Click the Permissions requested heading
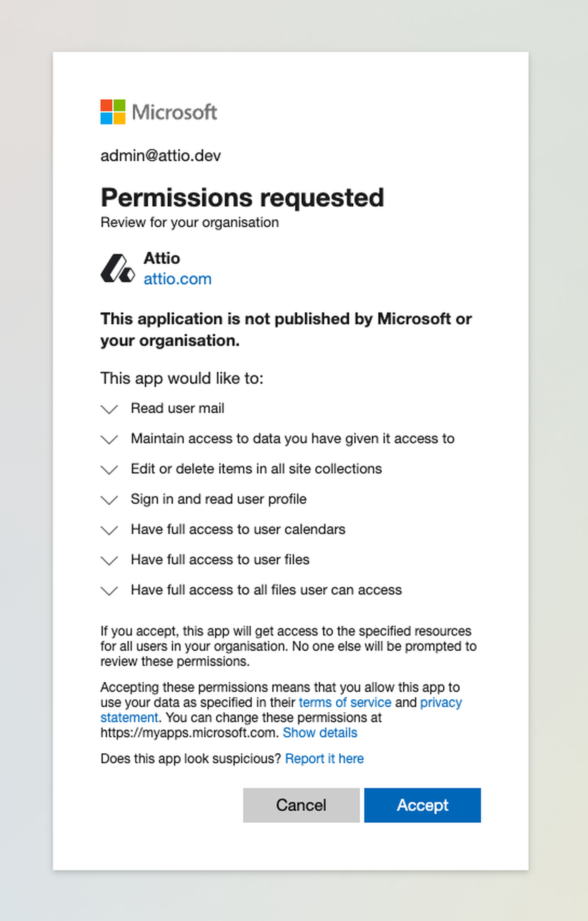Screen dimensions: 588x921 coord(242,197)
